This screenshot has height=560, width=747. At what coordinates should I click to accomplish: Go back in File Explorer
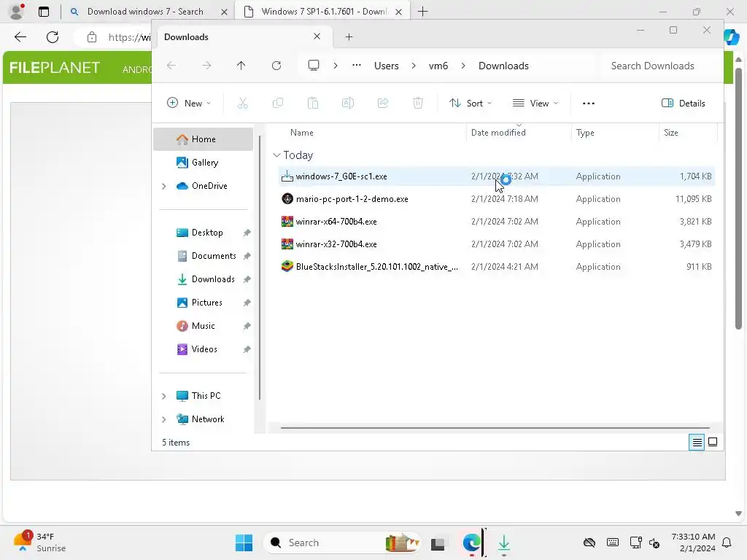pyautogui.click(x=171, y=66)
